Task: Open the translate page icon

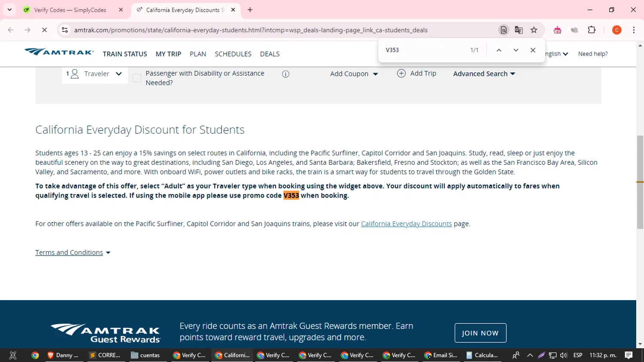Action: tap(519, 30)
